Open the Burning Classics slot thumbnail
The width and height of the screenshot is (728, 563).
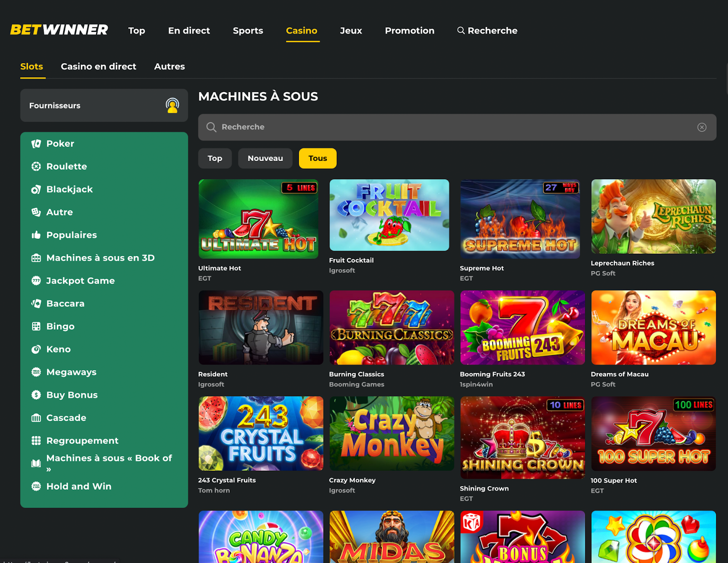pyautogui.click(x=392, y=327)
